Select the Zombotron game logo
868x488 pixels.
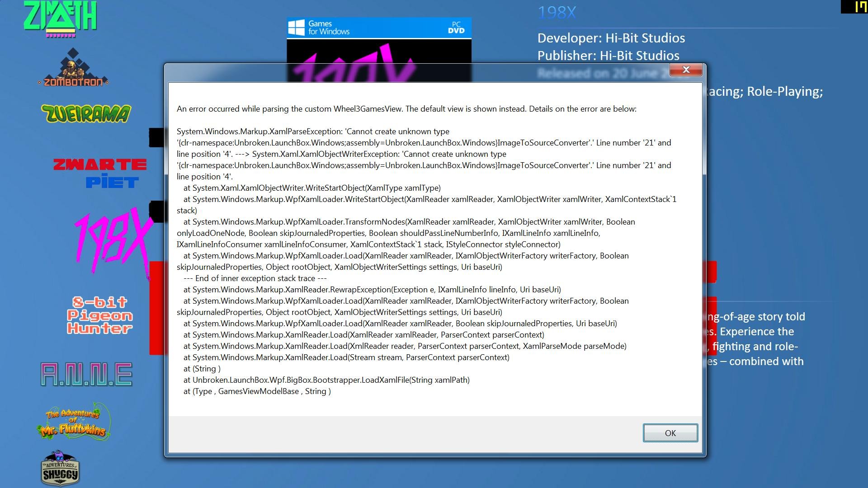[x=73, y=69]
